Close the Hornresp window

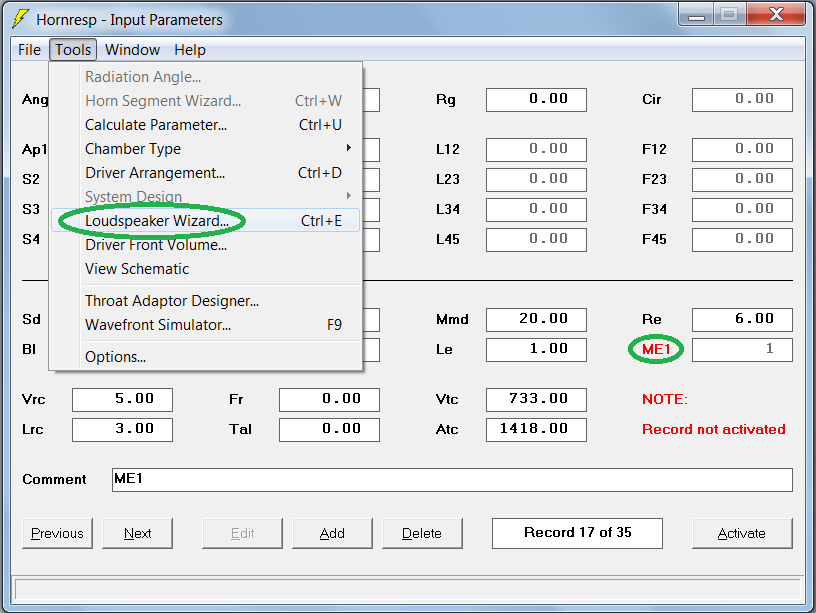click(776, 15)
